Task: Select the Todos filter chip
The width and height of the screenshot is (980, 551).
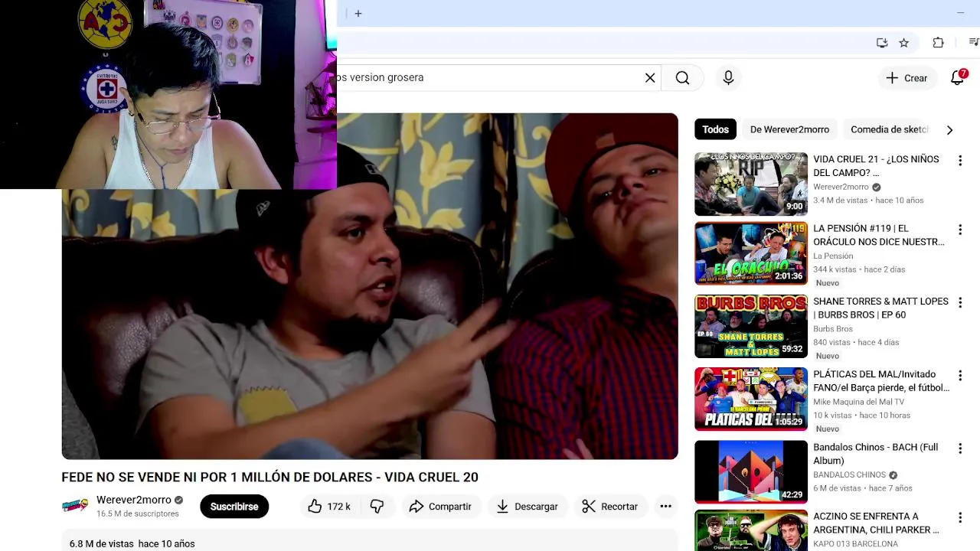Action: (715, 129)
